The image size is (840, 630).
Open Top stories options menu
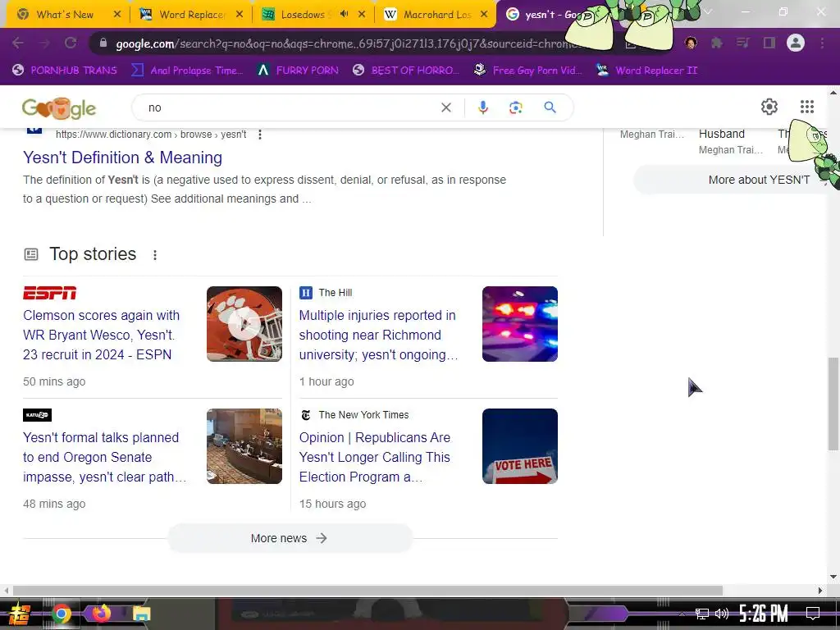coord(155,255)
